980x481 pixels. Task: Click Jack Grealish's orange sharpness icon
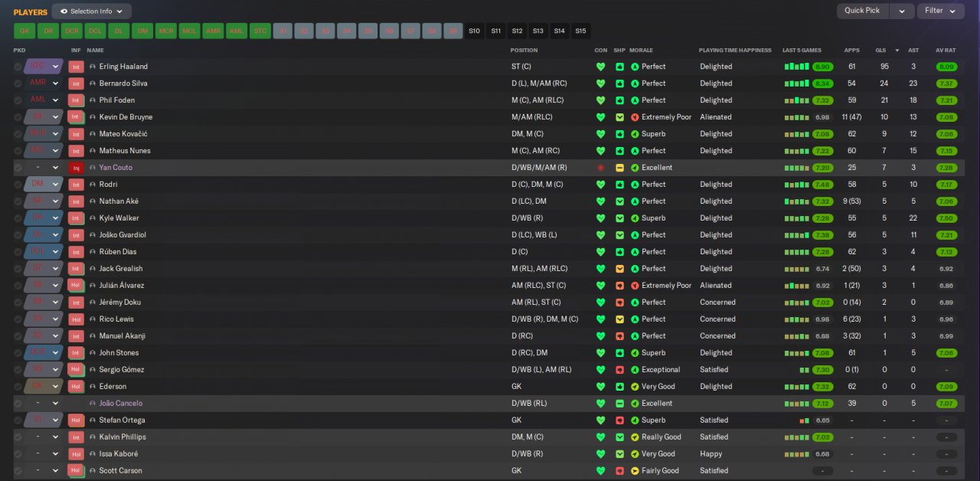pyautogui.click(x=619, y=269)
